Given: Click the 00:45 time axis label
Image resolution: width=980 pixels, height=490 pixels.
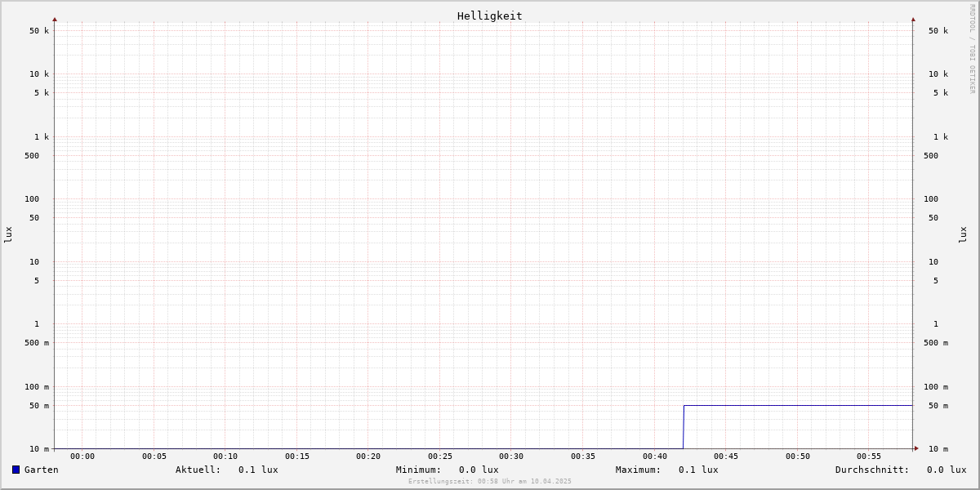Looking at the screenshot, I should [x=726, y=457].
